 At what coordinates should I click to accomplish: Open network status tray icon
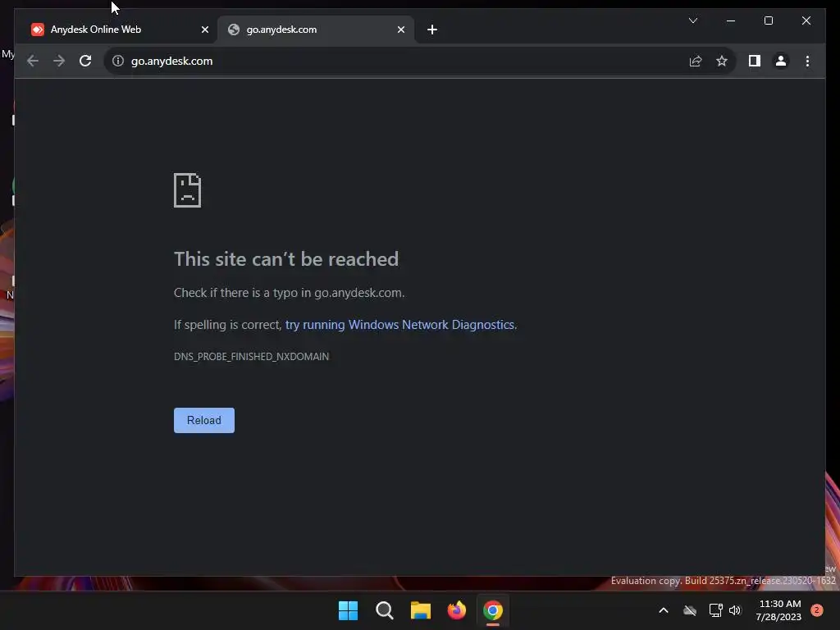715,610
